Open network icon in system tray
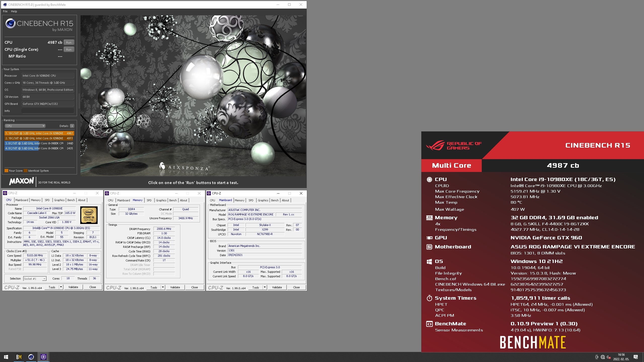The width and height of the screenshot is (644, 362). point(602,357)
